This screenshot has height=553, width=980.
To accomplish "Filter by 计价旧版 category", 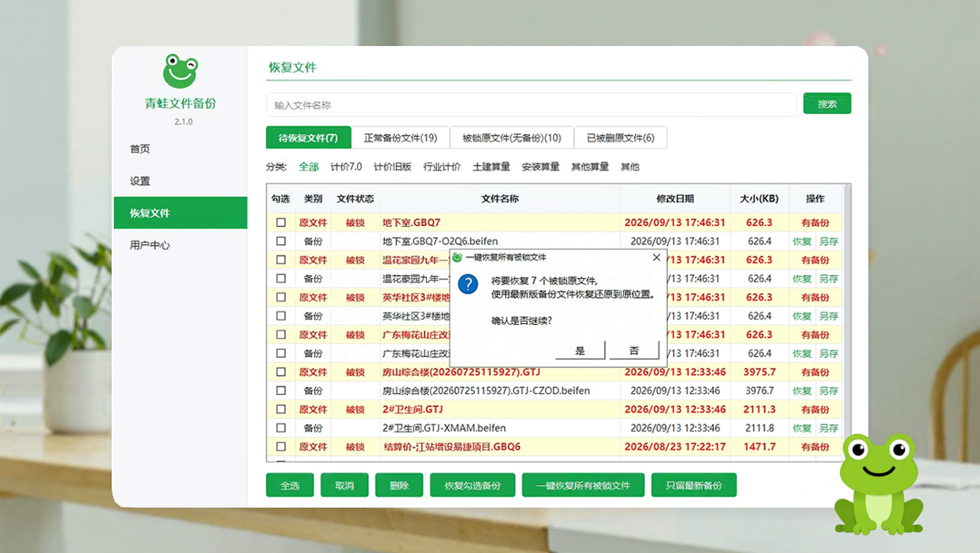I will tap(392, 166).
